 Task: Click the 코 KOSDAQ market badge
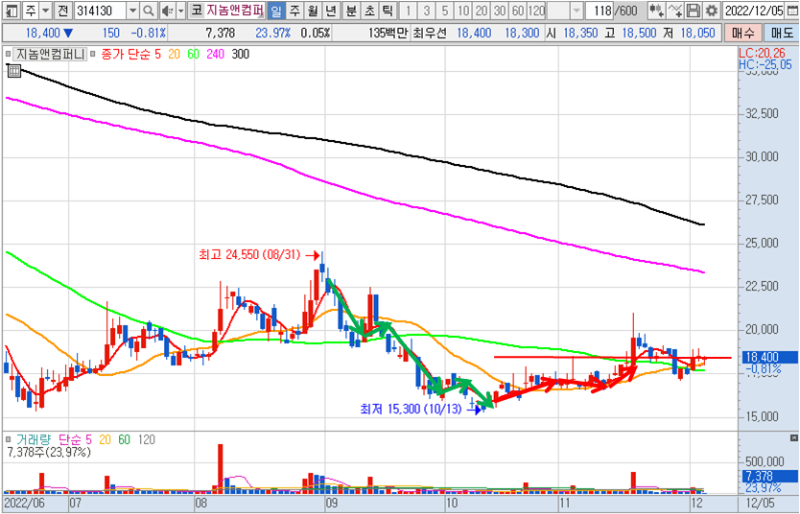(196, 10)
